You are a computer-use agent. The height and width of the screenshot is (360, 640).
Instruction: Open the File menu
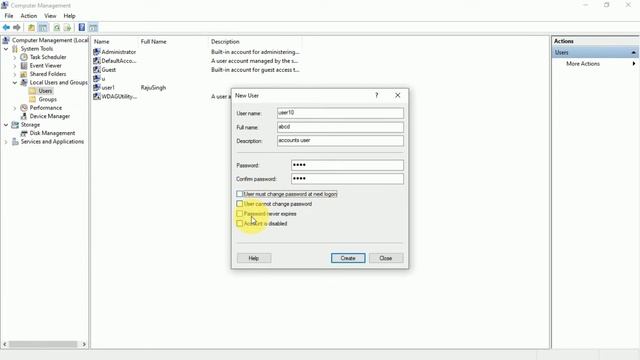point(9,16)
